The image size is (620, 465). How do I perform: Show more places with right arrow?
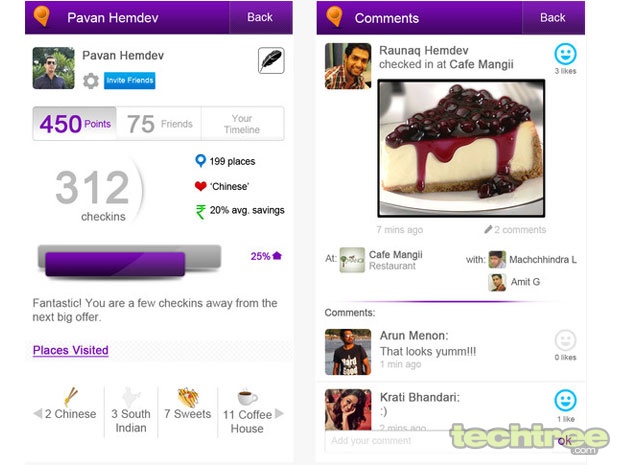pyautogui.click(x=279, y=413)
